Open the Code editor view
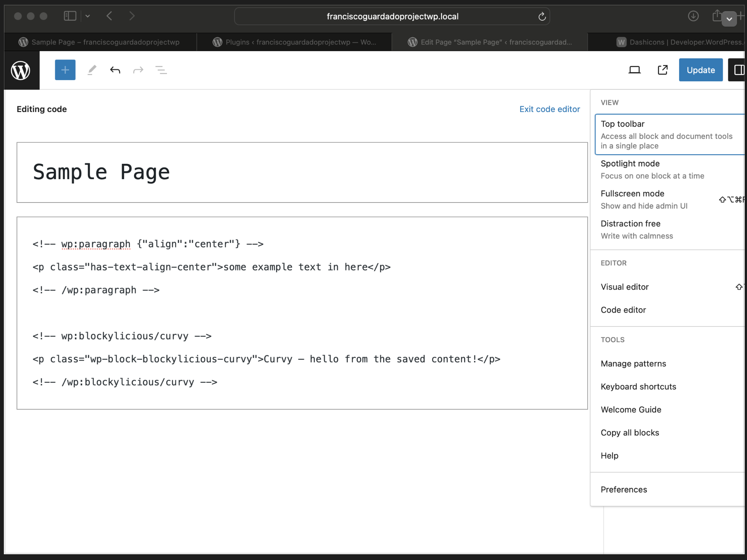Viewport: 747px width, 560px height. pos(624,310)
